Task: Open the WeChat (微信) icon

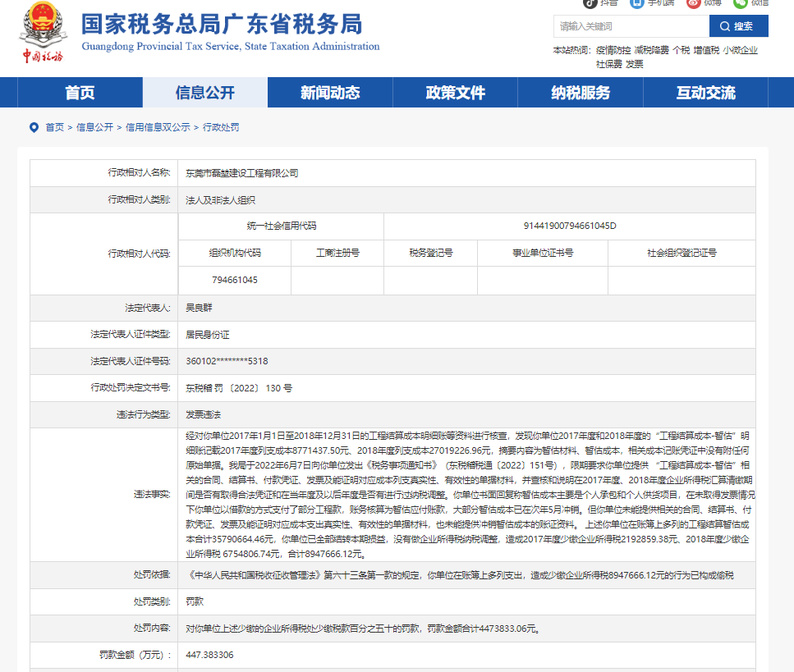Action: (x=741, y=3)
